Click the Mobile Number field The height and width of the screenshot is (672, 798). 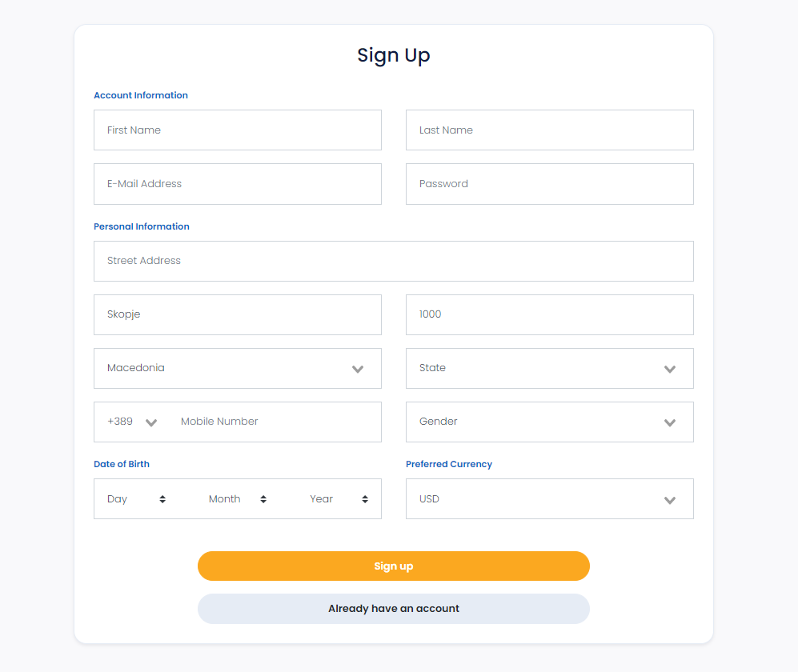pyautogui.click(x=275, y=422)
